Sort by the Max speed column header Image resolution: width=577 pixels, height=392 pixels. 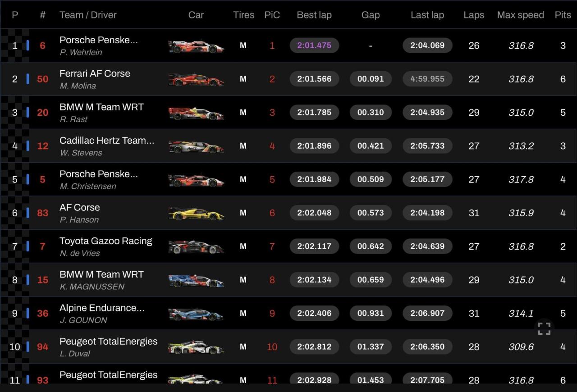click(x=521, y=15)
